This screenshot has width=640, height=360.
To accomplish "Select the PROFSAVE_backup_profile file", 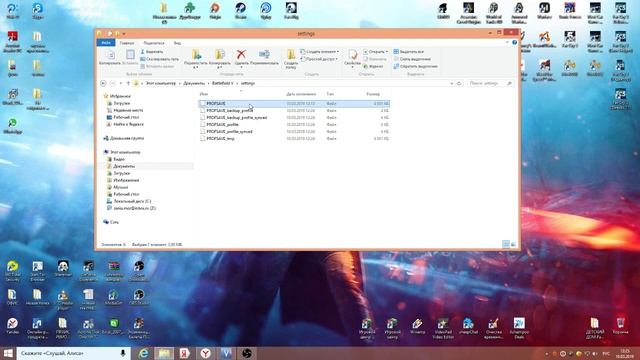I will click(294, 111).
